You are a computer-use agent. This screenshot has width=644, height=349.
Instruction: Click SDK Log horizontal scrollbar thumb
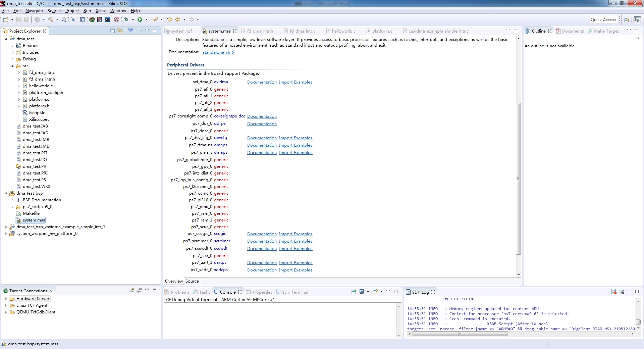click(460, 334)
